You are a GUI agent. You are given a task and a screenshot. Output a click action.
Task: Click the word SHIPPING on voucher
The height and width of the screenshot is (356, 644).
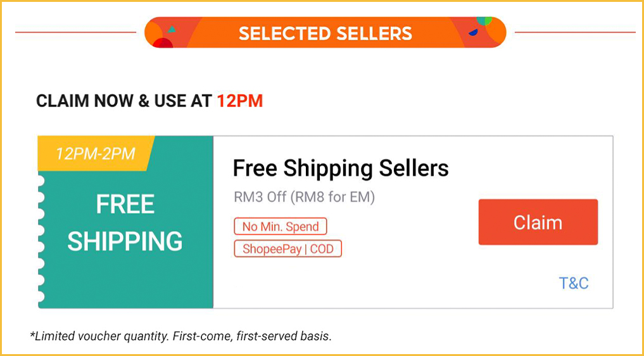(x=125, y=241)
